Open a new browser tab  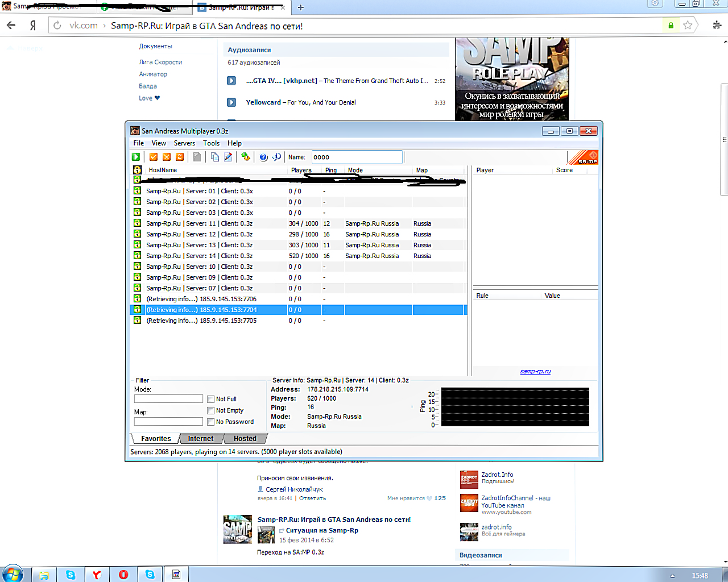tap(301, 7)
